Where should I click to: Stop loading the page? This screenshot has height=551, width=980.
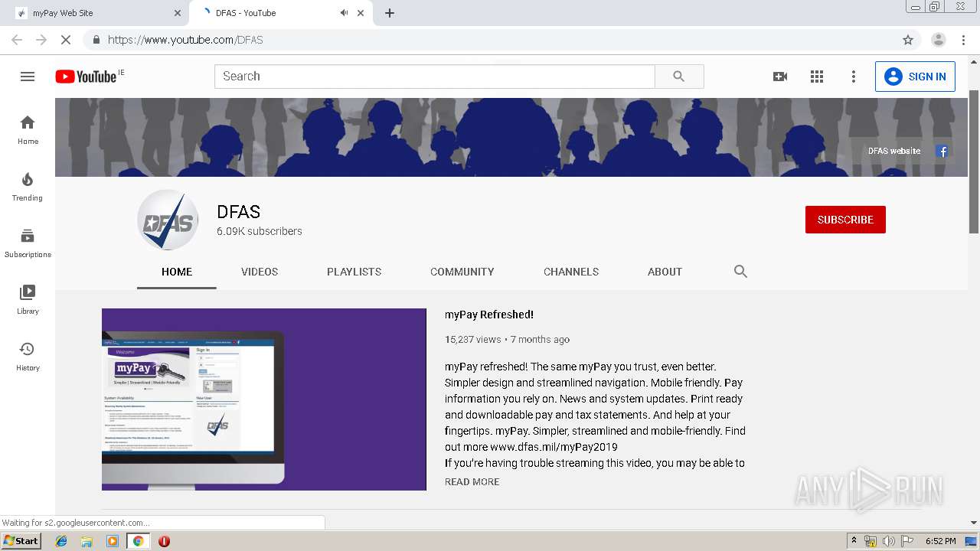pyautogui.click(x=66, y=40)
